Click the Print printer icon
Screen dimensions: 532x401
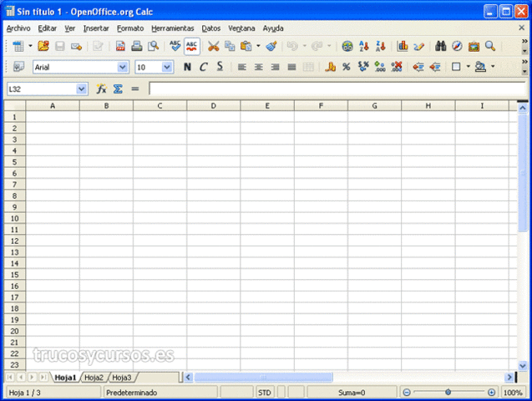(137, 46)
